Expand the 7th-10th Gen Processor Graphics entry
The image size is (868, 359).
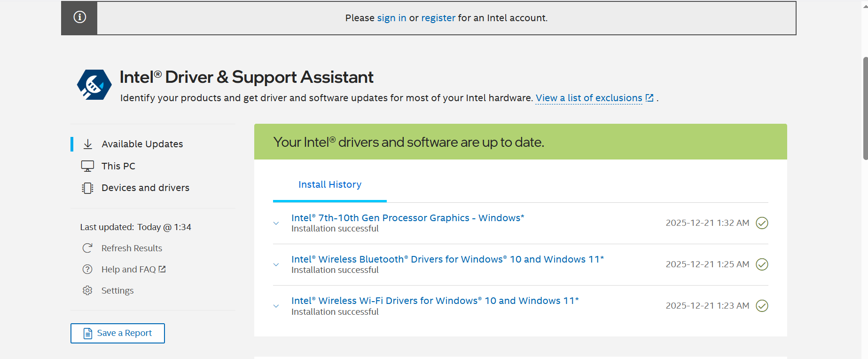point(276,223)
